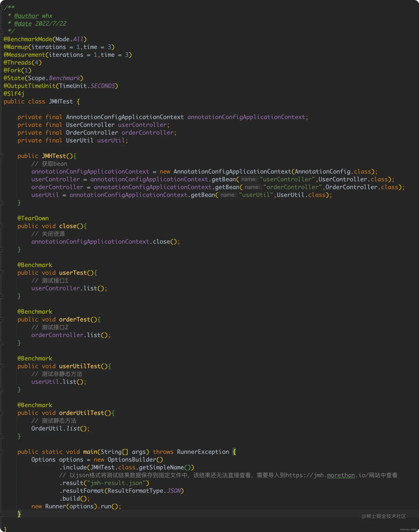Screen dimensions: 419x532
Task: Collapse the userUtilTest() method fold marker
Action: tap(1, 366)
